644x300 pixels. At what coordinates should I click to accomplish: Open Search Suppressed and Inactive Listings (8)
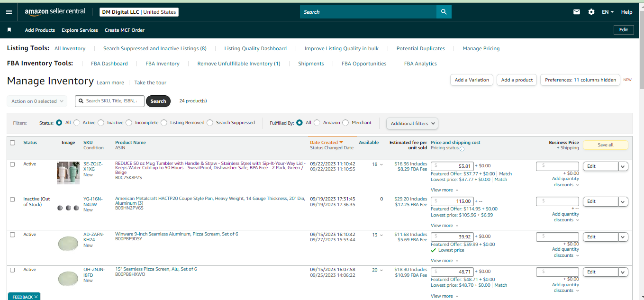click(155, 48)
